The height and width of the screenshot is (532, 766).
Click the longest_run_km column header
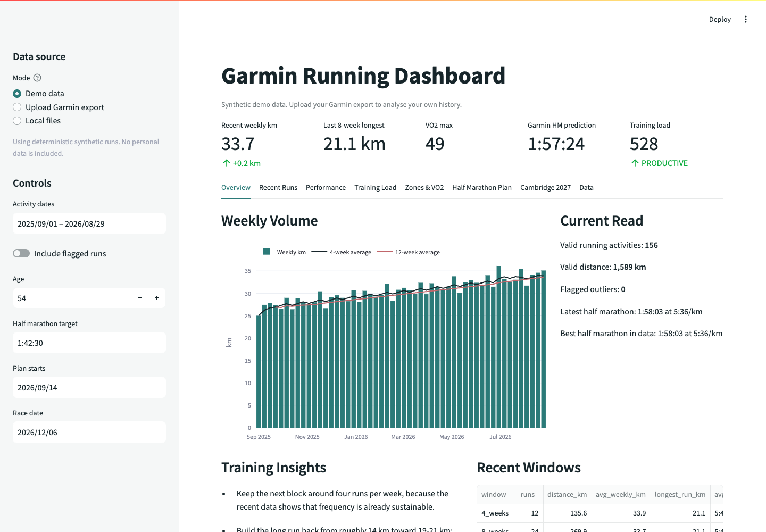(680, 494)
